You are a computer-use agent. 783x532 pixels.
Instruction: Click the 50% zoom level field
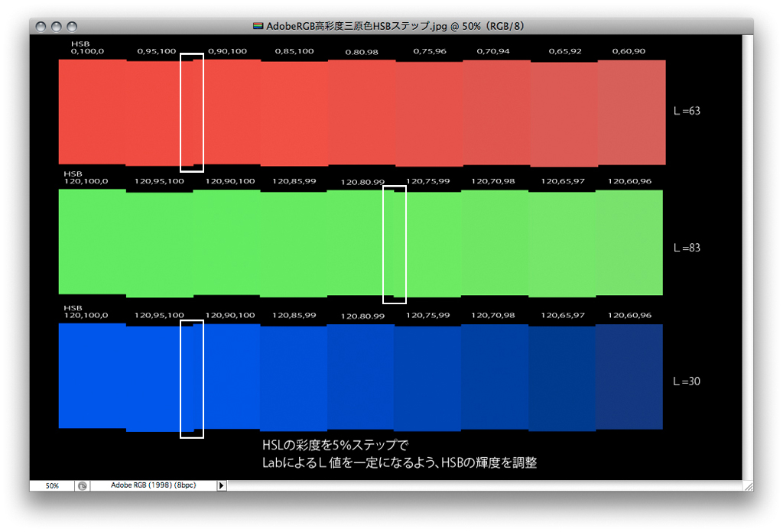[x=52, y=485]
